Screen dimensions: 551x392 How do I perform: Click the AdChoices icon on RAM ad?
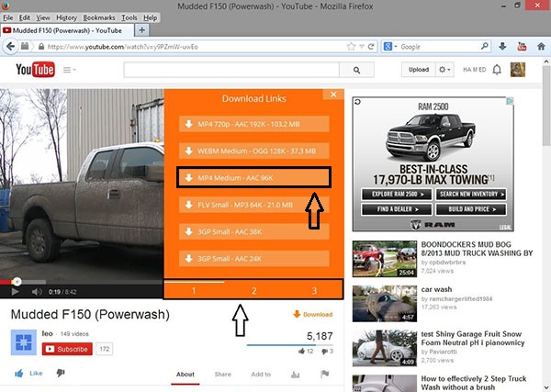point(510,101)
